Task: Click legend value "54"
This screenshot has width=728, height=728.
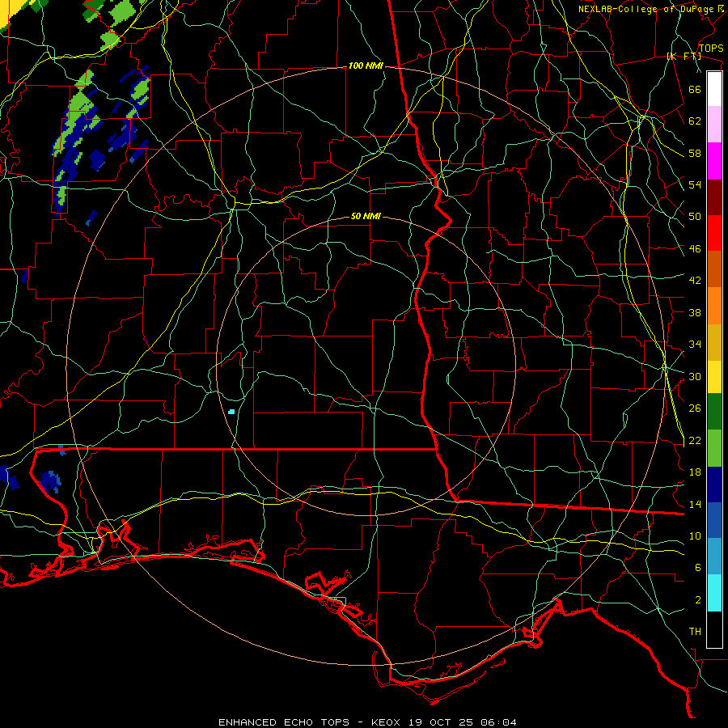Action: 695,184
